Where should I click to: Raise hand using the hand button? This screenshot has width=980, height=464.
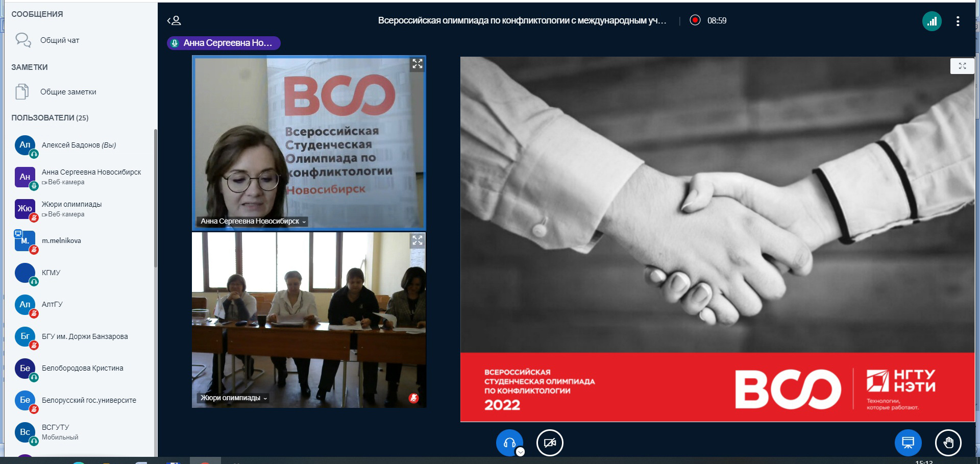tap(948, 443)
